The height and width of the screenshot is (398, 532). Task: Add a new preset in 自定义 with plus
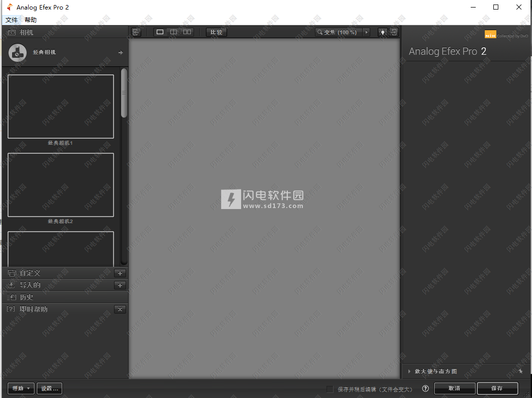click(x=120, y=273)
